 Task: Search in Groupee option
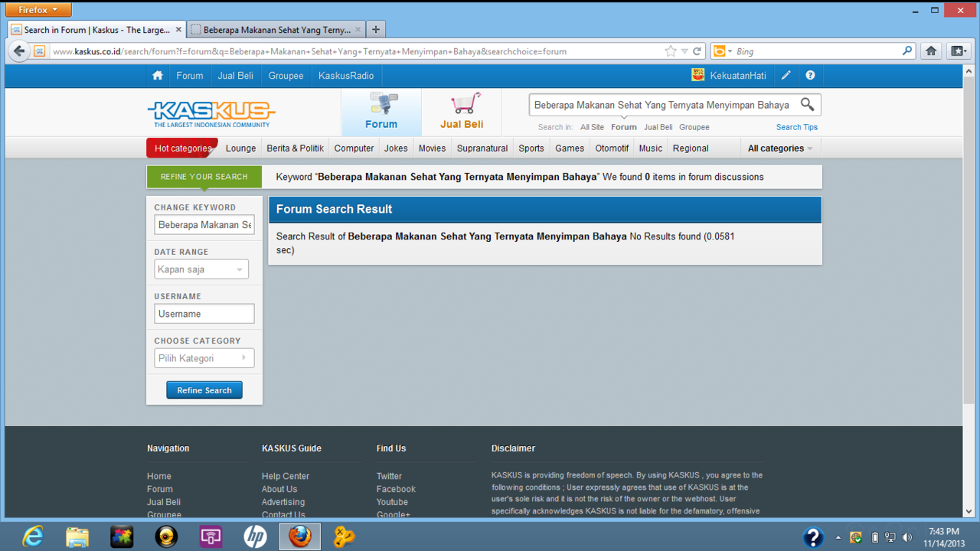point(694,127)
